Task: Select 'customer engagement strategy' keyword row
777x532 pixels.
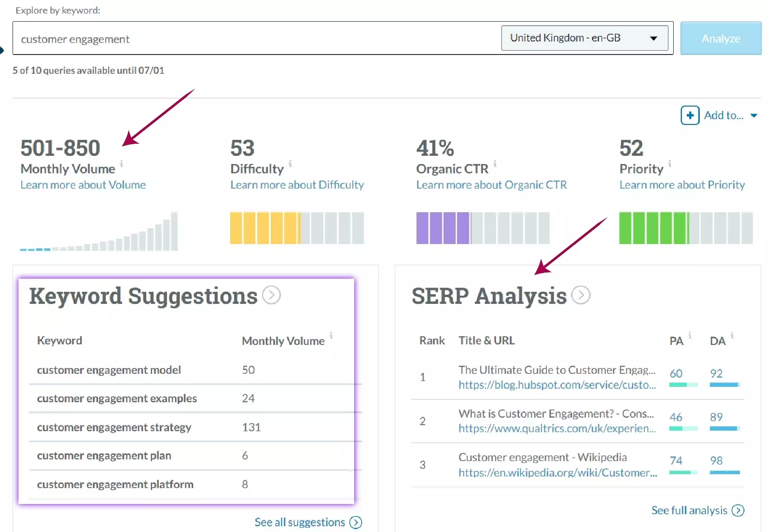Action: (x=195, y=427)
